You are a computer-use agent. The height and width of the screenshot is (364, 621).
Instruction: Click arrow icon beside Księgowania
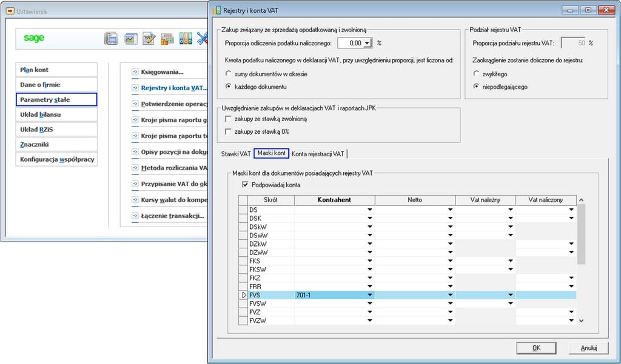click(135, 72)
